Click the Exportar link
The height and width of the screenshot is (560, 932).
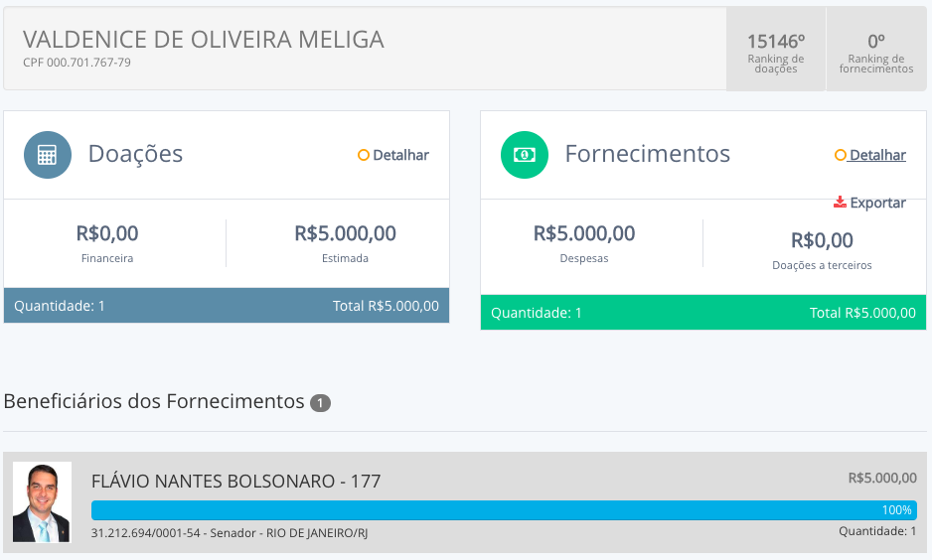pyautogui.click(x=877, y=203)
